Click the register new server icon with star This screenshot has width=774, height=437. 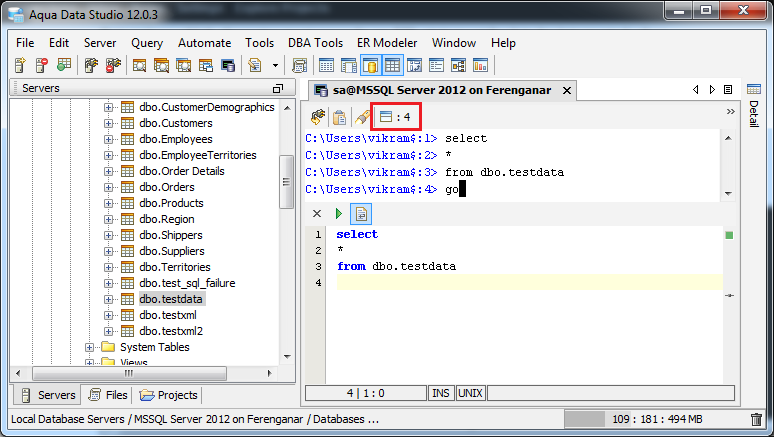click(20, 65)
